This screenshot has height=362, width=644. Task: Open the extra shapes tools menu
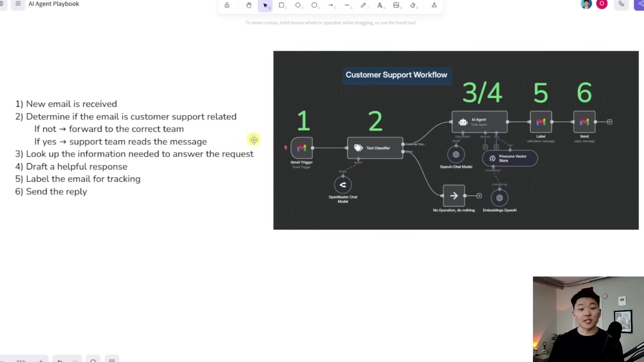[x=434, y=5]
